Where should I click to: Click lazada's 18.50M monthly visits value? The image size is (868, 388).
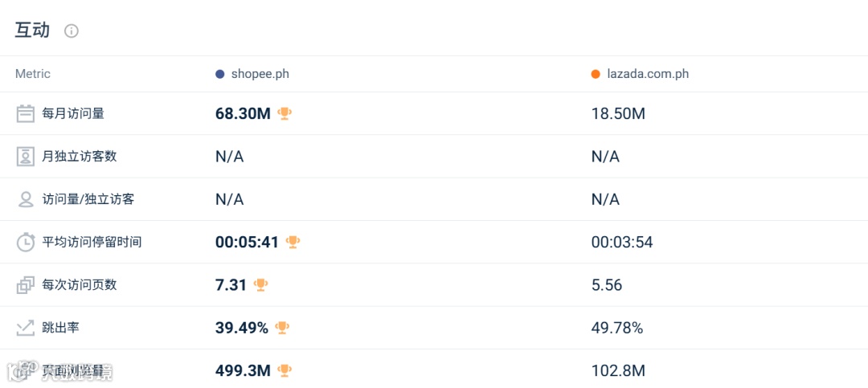click(x=618, y=114)
